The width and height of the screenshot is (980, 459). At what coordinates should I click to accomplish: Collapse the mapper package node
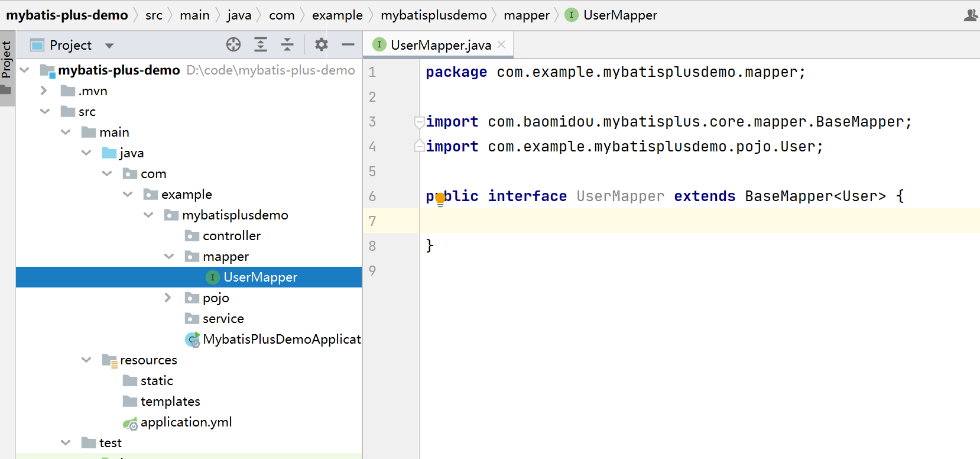coord(169,256)
